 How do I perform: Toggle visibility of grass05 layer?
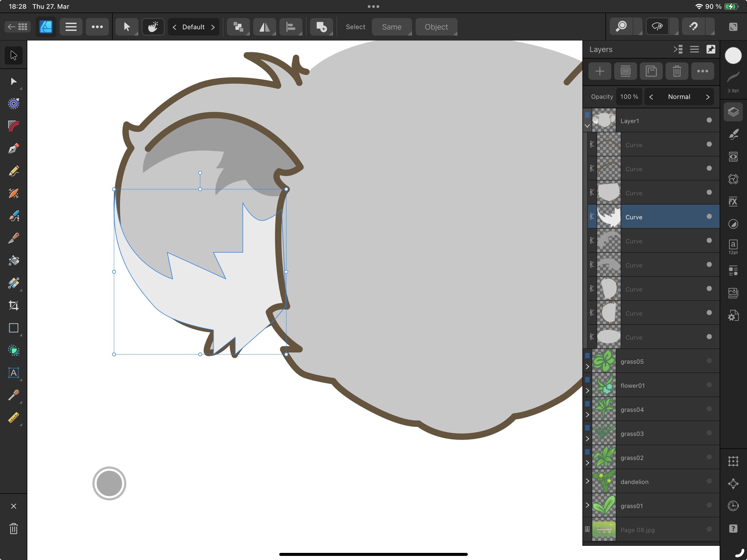[x=709, y=361]
